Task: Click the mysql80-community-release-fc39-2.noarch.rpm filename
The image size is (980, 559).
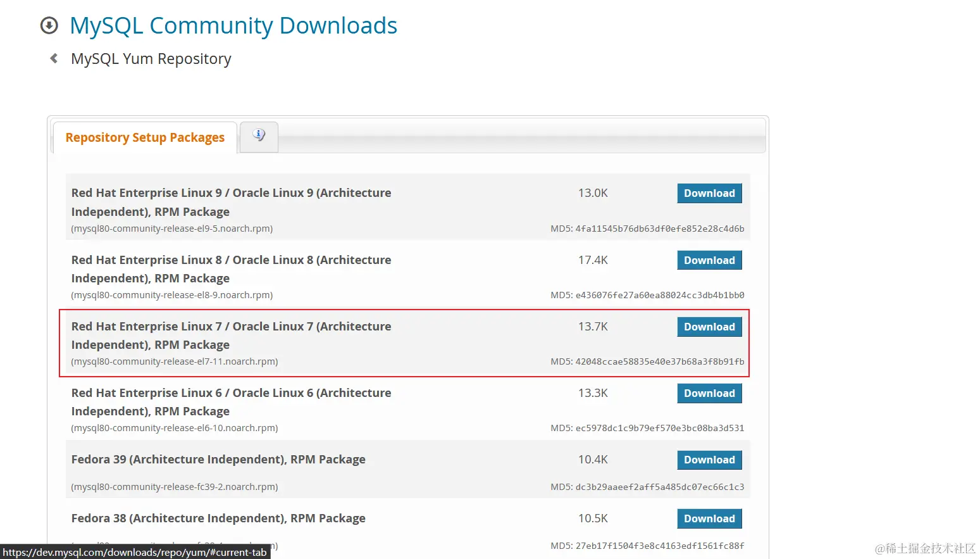Action: (x=175, y=487)
